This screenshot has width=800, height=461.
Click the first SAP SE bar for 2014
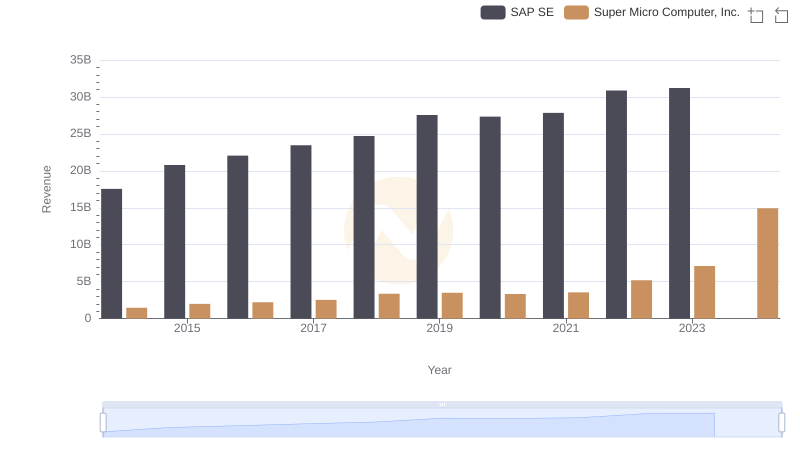click(x=111, y=253)
